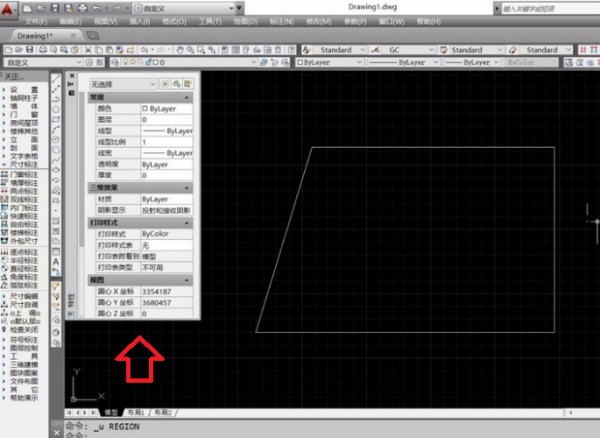
Task: Click the new drawing tab plus button
Action: pyautogui.click(x=93, y=36)
